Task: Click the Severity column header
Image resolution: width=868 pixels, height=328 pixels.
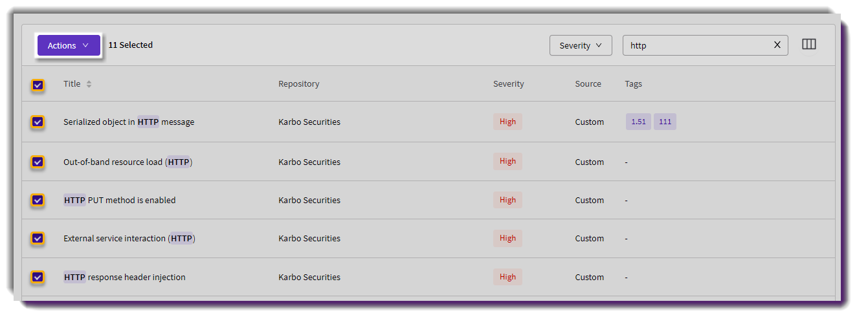Action: 508,84
